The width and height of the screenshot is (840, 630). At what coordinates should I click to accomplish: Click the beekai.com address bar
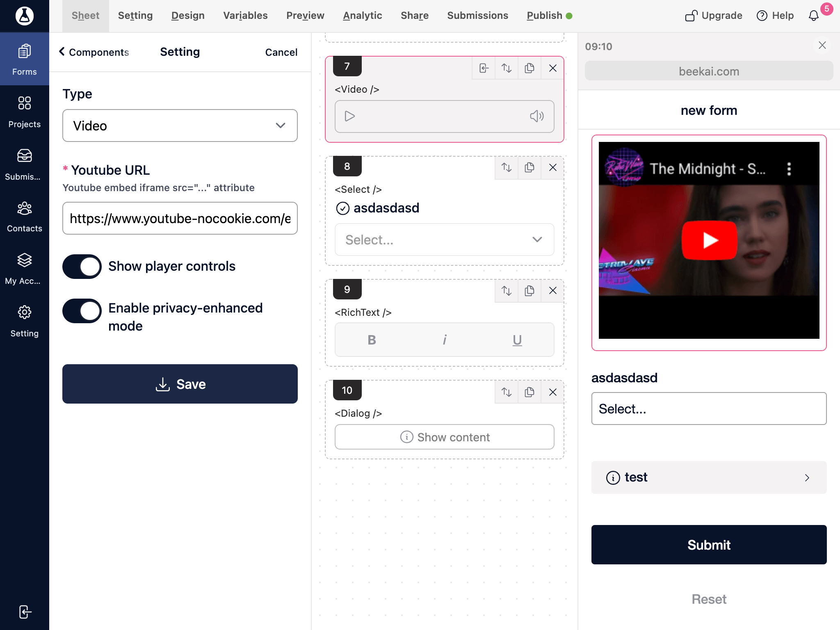click(x=709, y=71)
